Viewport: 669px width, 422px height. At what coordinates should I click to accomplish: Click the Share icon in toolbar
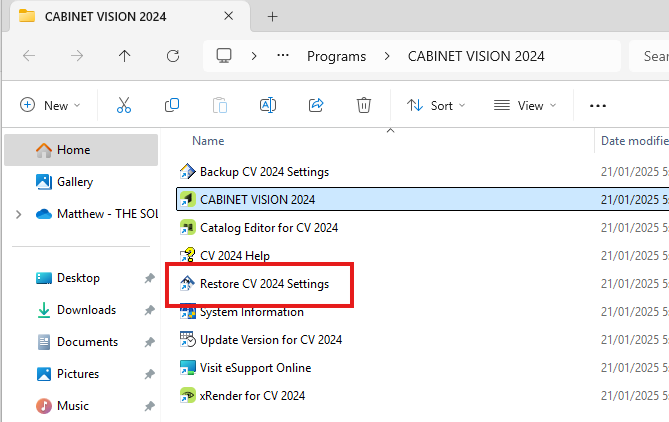coord(316,105)
